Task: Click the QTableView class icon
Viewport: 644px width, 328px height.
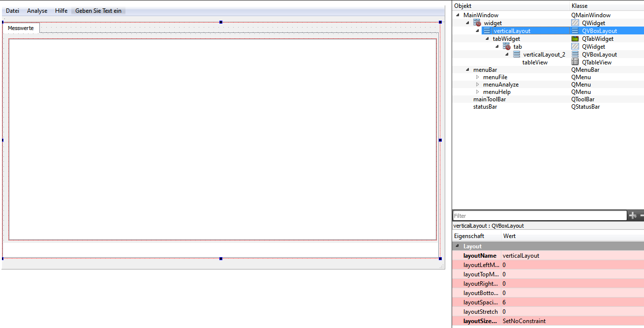Action: (575, 62)
